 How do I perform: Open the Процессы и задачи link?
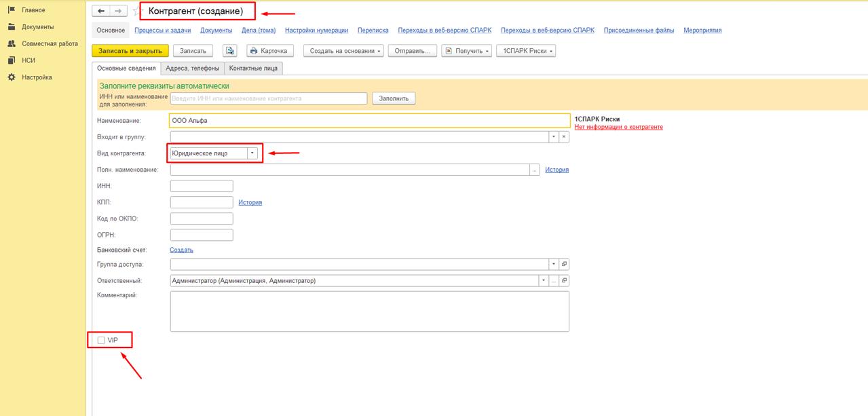[163, 31]
